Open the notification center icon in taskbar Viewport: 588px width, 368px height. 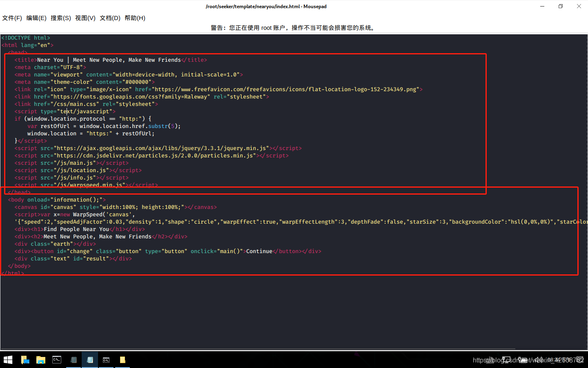tap(580, 360)
